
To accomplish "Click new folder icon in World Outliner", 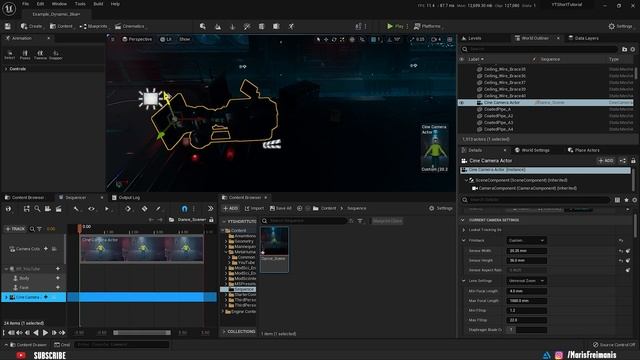I will click(624, 49).
